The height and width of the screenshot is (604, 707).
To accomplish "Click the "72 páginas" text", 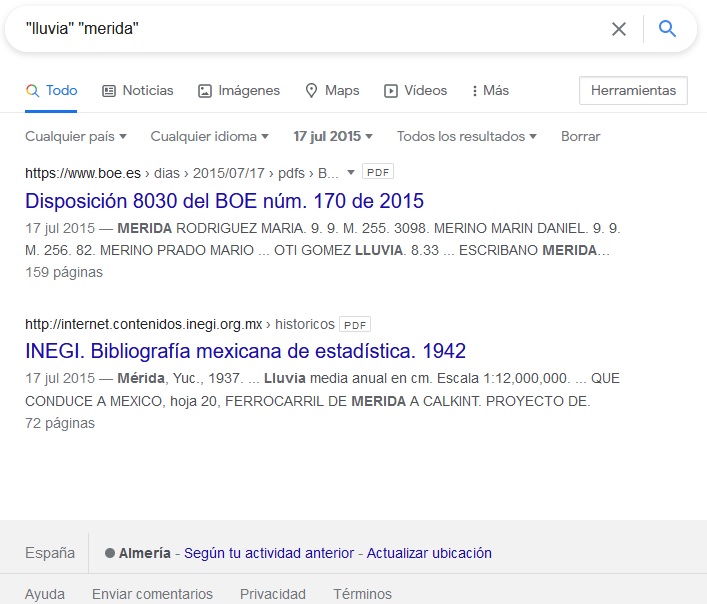I will pyautogui.click(x=60, y=423).
